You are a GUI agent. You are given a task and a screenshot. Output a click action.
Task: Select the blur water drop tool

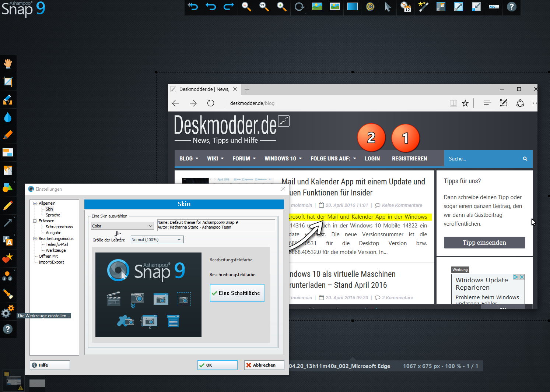point(8,117)
